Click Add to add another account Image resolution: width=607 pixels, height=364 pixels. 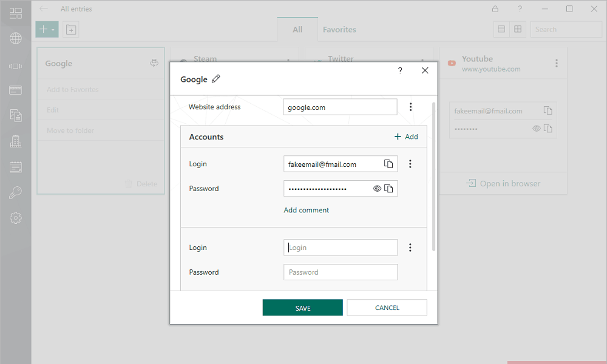(x=406, y=136)
